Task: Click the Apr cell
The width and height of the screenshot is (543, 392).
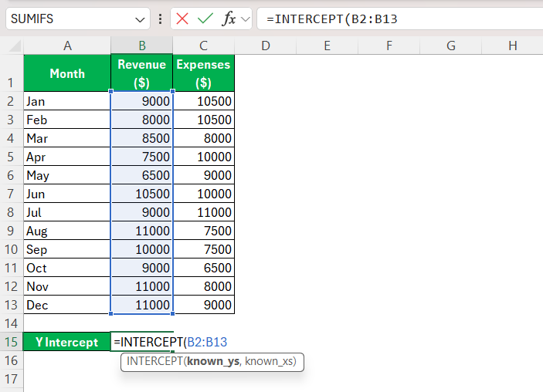Action: (x=67, y=157)
